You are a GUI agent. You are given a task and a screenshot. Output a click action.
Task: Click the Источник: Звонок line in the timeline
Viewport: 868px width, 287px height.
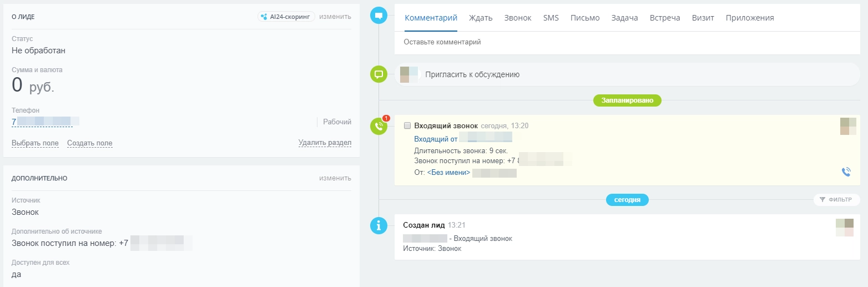(x=432, y=249)
